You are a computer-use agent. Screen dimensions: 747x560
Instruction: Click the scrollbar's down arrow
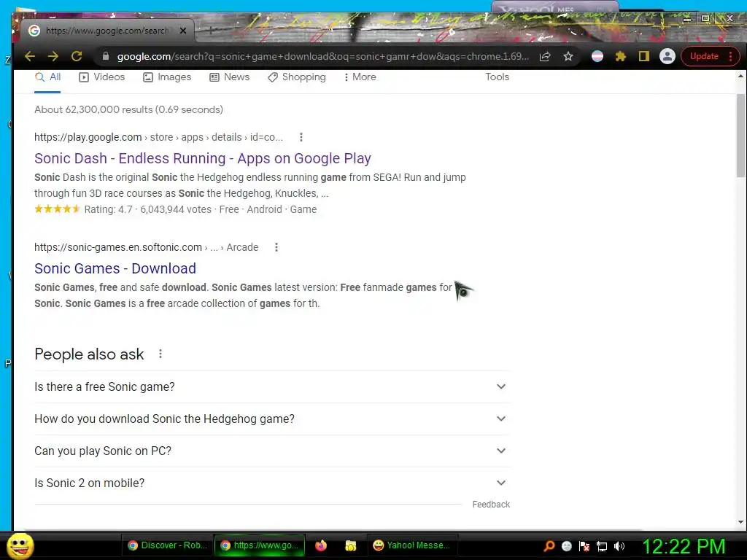740,522
